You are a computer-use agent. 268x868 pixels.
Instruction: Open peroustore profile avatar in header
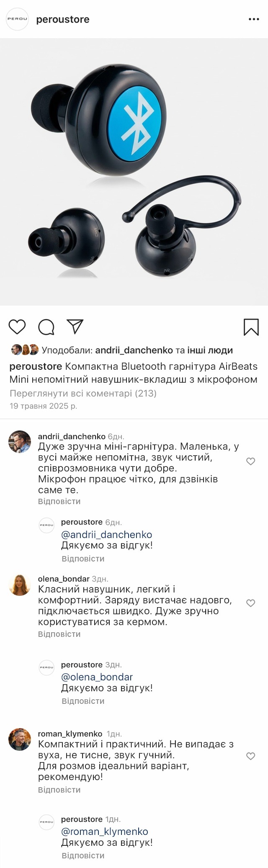(18, 19)
